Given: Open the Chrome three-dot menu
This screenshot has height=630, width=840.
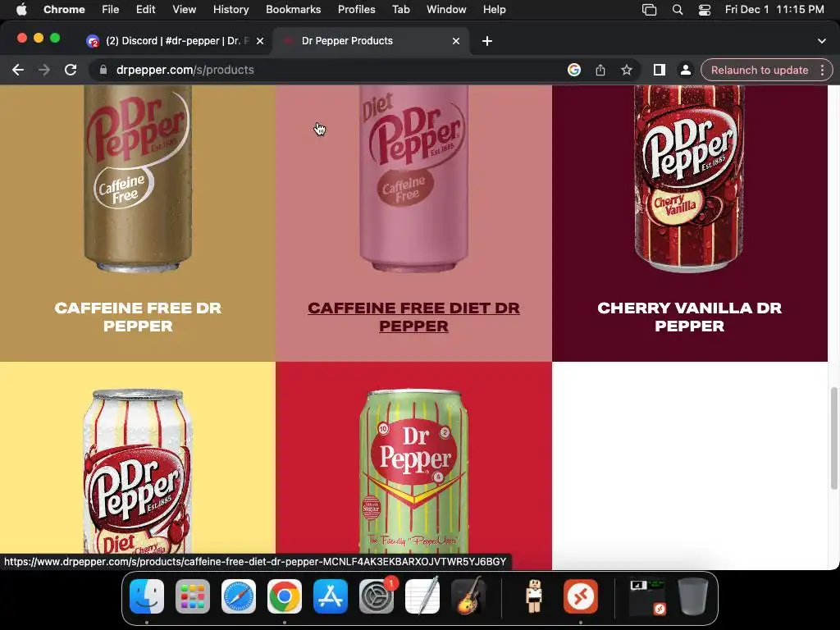Looking at the screenshot, I should pyautogui.click(x=822, y=70).
